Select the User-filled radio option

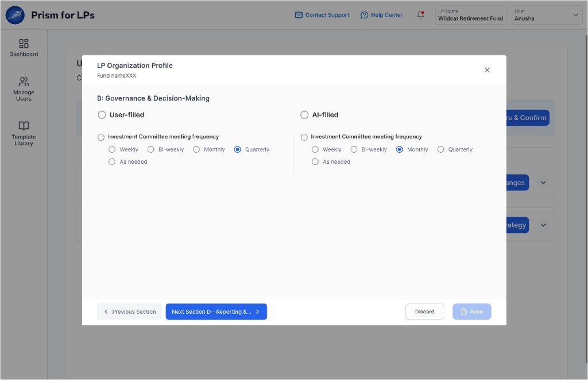[x=102, y=115]
